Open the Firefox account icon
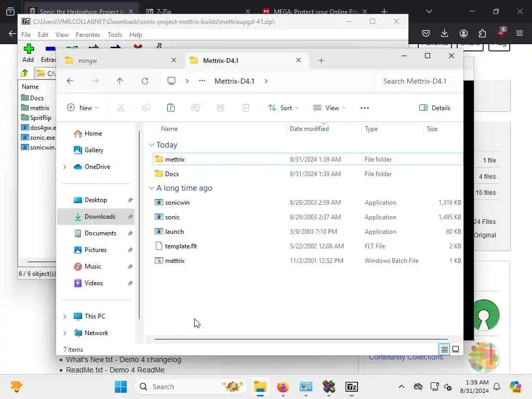The height and width of the screenshot is (399, 532). coord(463,33)
